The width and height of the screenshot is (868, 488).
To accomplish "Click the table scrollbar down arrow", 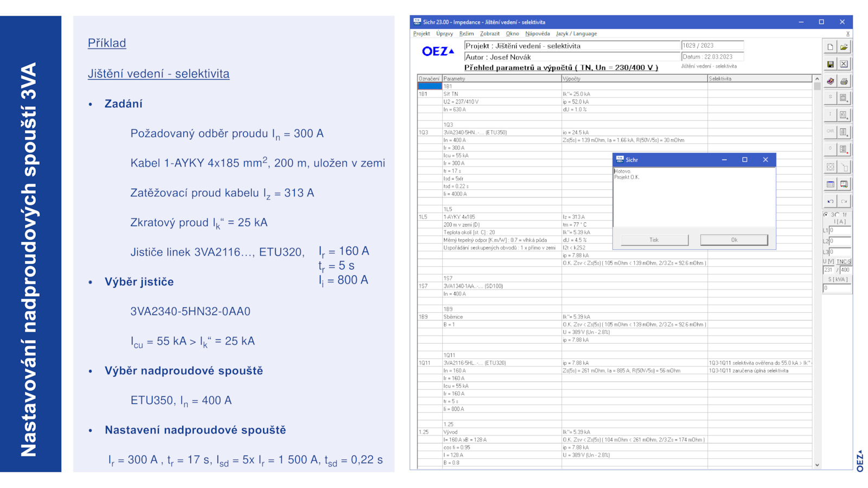I will pyautogui.click(x=817, y=465).
